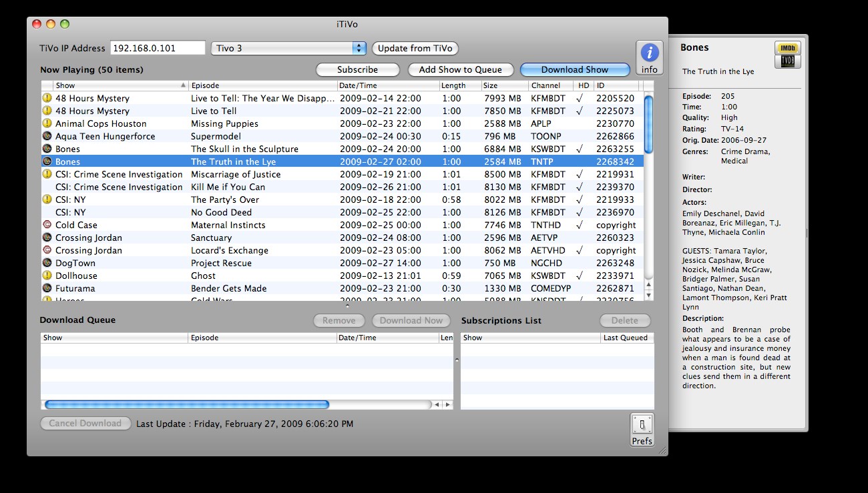The width and height of the screenshot is (868, 493).
Task: Sort Now Playing by Size column
Action: pos(505,85)
